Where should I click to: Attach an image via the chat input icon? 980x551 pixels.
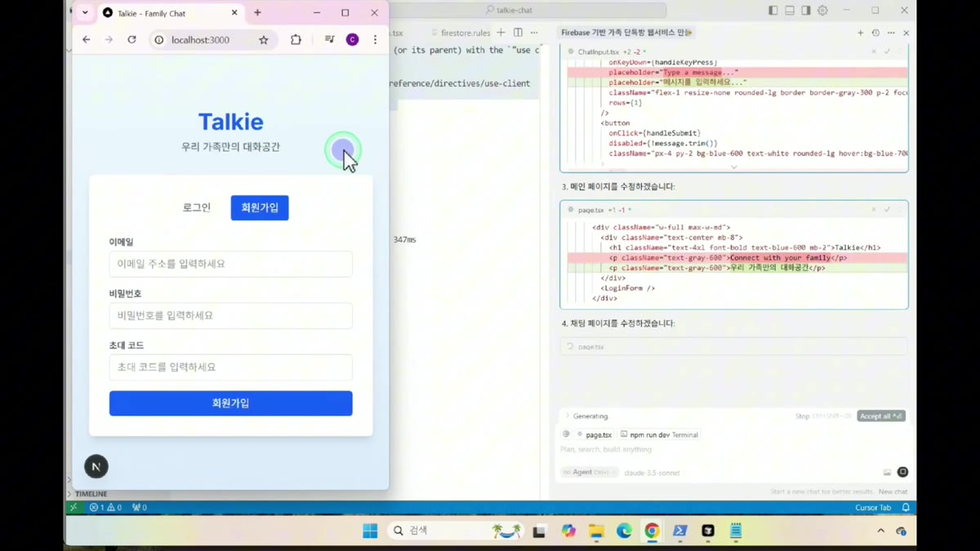(x=887, y=473)
